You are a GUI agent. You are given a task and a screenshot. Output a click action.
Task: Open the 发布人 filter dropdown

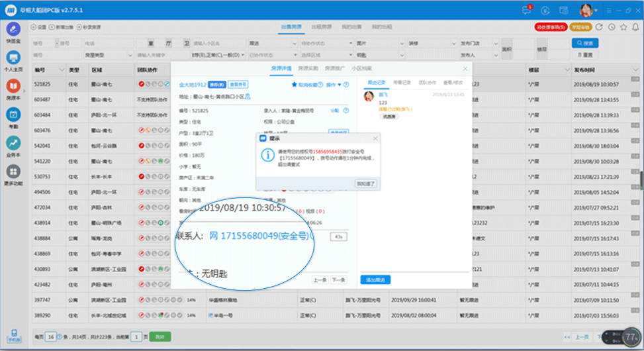coord(477,55)
